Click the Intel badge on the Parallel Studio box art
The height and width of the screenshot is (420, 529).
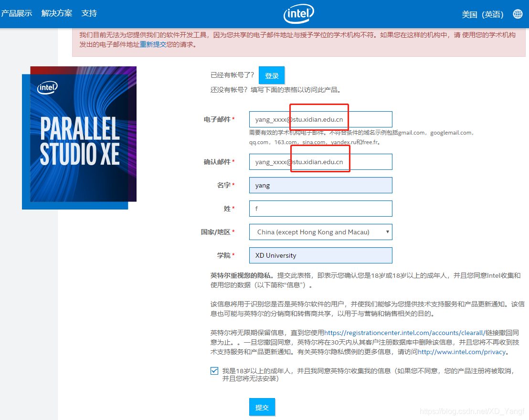(x=46, y=88)
